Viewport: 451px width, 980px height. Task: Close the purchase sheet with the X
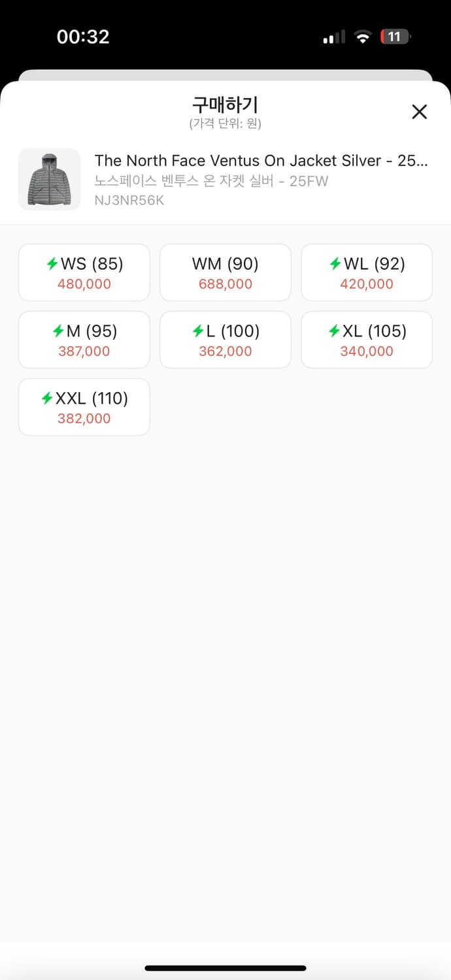tap(419, 112)
